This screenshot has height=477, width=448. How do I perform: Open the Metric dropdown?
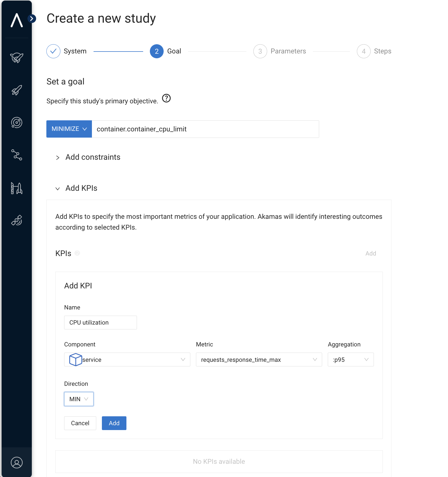click(x=259, y=360)
